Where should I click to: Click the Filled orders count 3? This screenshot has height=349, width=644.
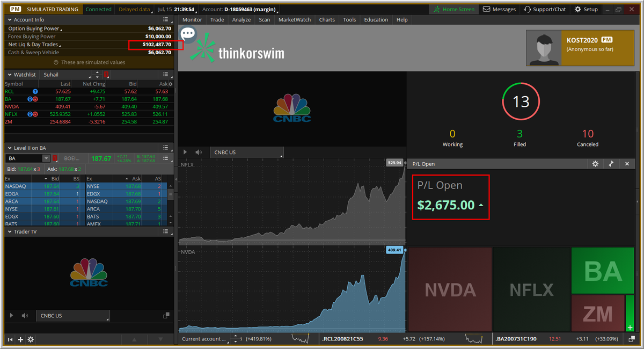click(519, 134)
